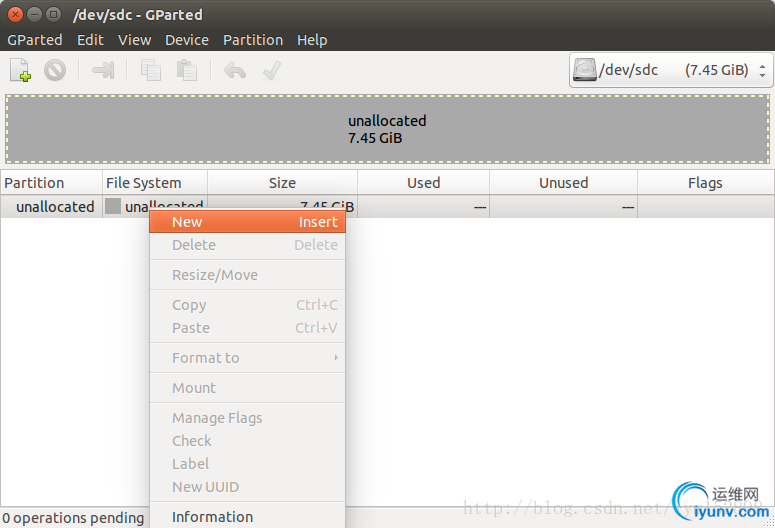Select the unallocated 7.45 GiB disk graphic
This screenshot has height=528, width=775.
[x=387, y=129]
